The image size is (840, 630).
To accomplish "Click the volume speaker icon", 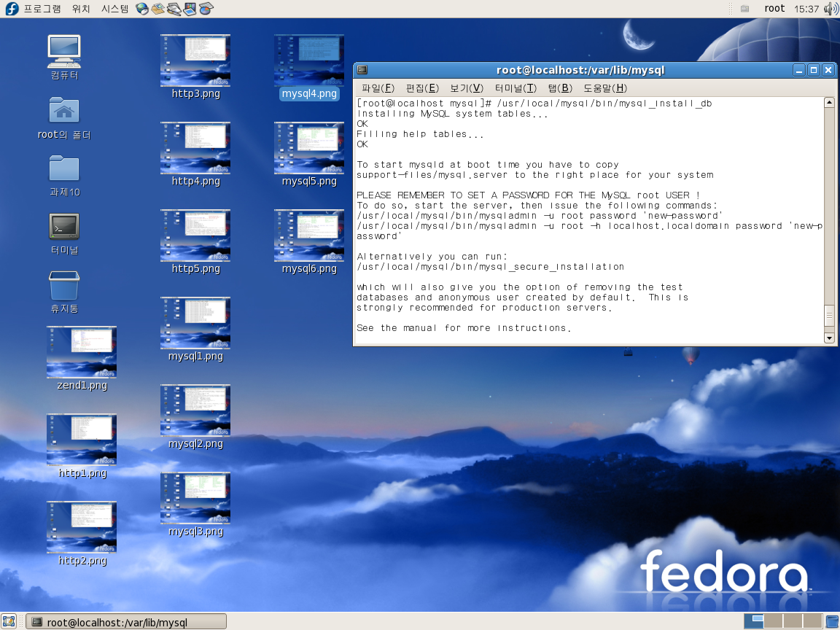I will coord(831,9).
